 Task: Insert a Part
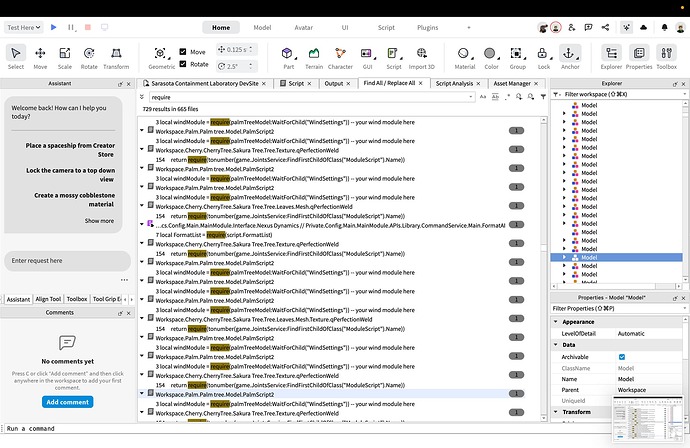tap(288, 58)
